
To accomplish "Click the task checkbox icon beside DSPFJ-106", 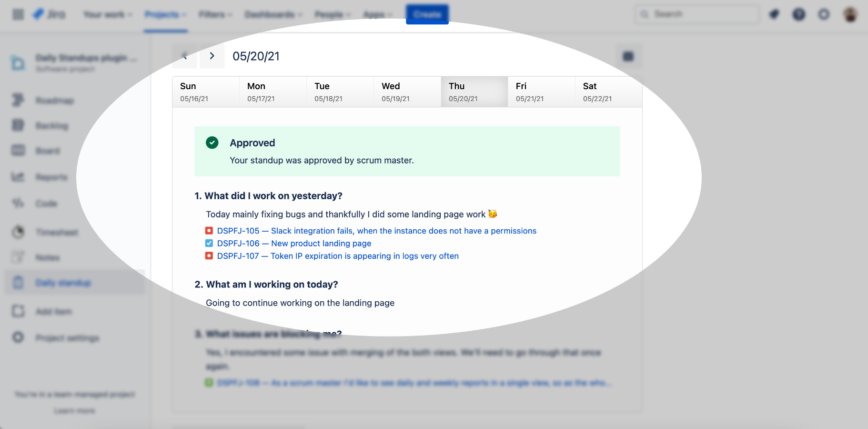I will tap(209, 243).
